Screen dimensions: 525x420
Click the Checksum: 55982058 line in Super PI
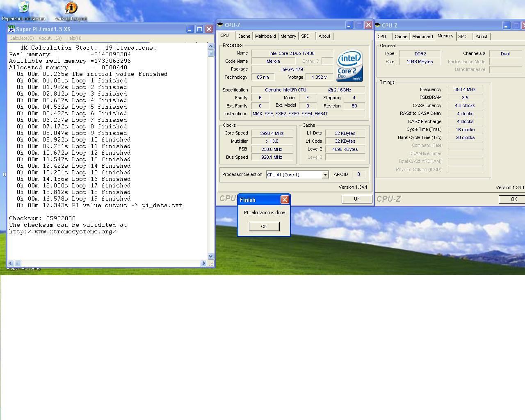(x=42, y=218)
